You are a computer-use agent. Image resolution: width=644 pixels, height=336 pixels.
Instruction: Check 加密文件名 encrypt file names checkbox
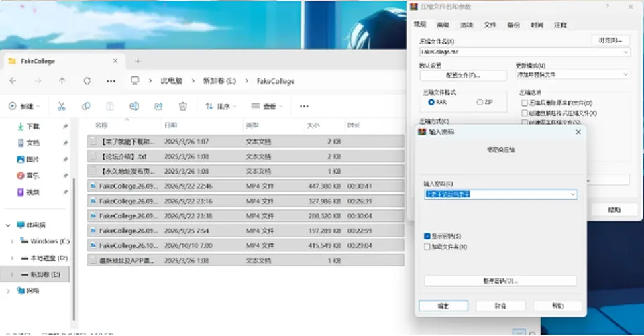[x=427, y=247]
